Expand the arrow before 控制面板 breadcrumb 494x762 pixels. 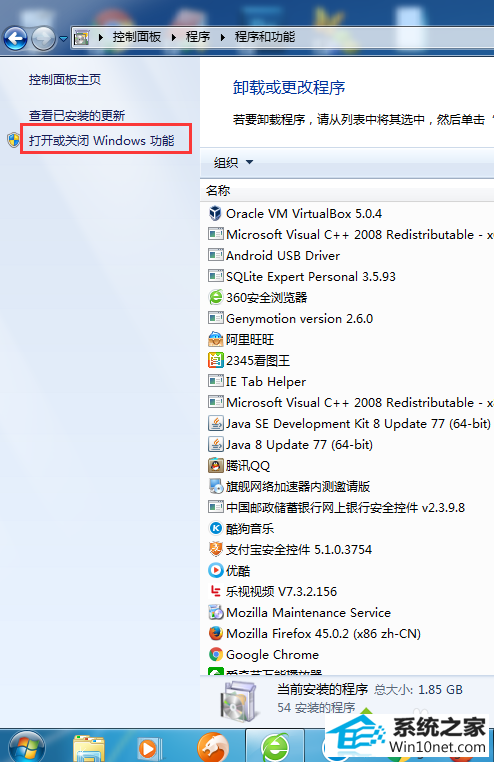tap(101, 37)
